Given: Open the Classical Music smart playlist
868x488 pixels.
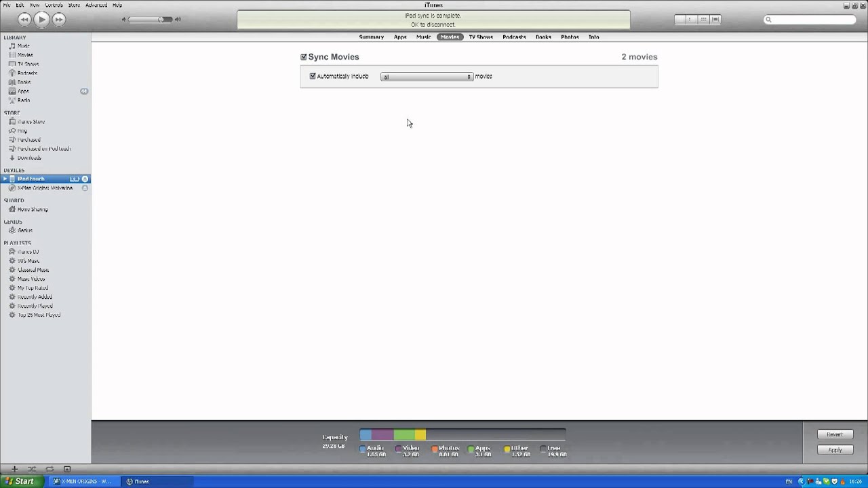Looking at the screenshot, I should 33,270.
